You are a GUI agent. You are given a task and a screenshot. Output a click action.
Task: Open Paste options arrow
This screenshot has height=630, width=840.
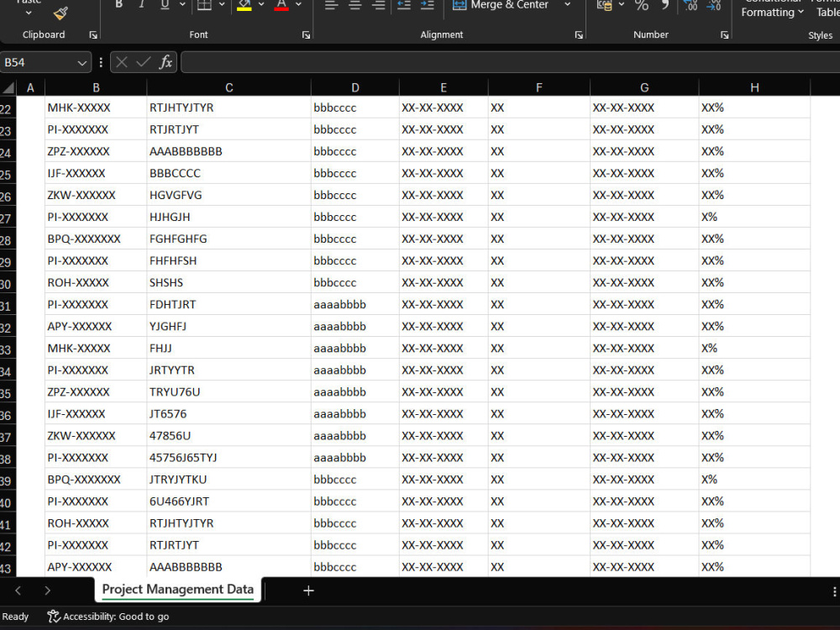tap(29, 13)
